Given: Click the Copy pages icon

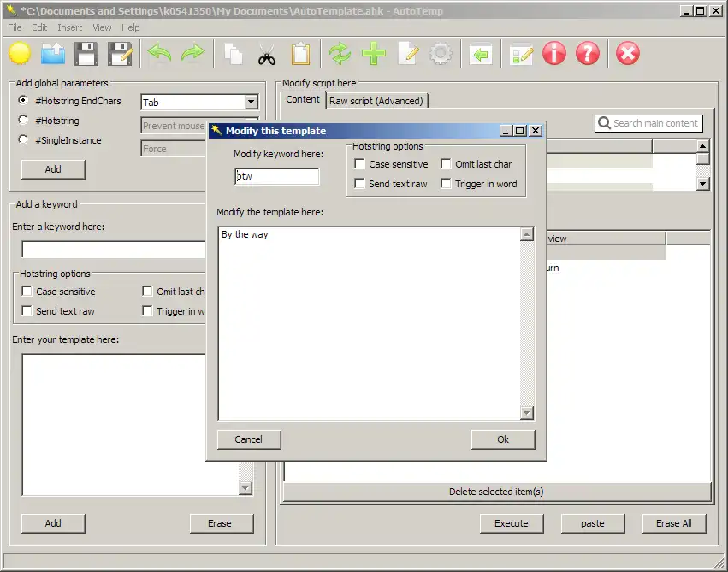Looking at the screenshot, I should click(x=233, y=53).
